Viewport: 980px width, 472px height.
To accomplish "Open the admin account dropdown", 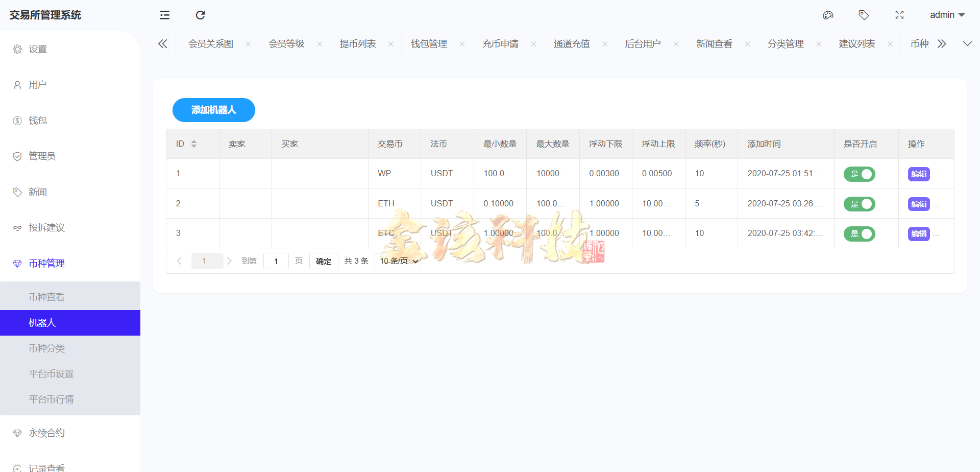I will (947, 15).
